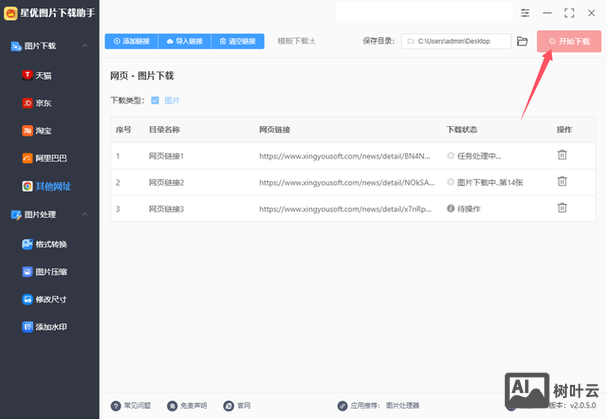Click the 清空链接 button
This screenshot has height=419, width=607.
pos(238,41)
